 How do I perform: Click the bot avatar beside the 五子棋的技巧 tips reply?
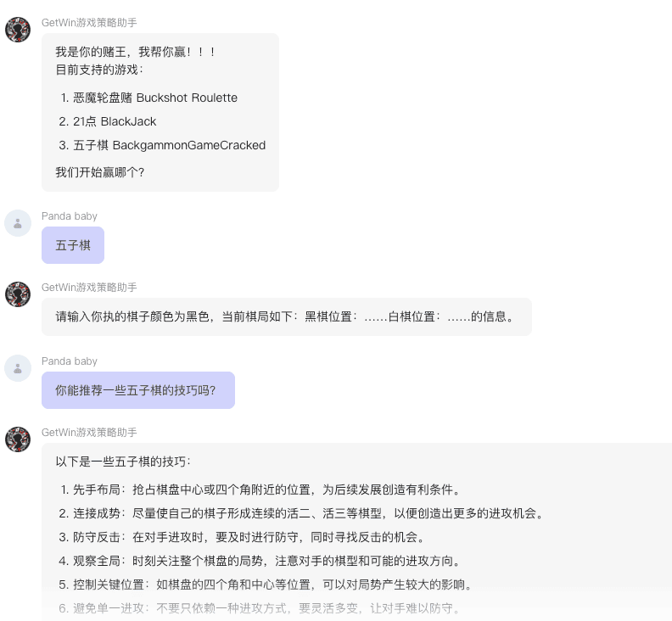pos(18,439)
